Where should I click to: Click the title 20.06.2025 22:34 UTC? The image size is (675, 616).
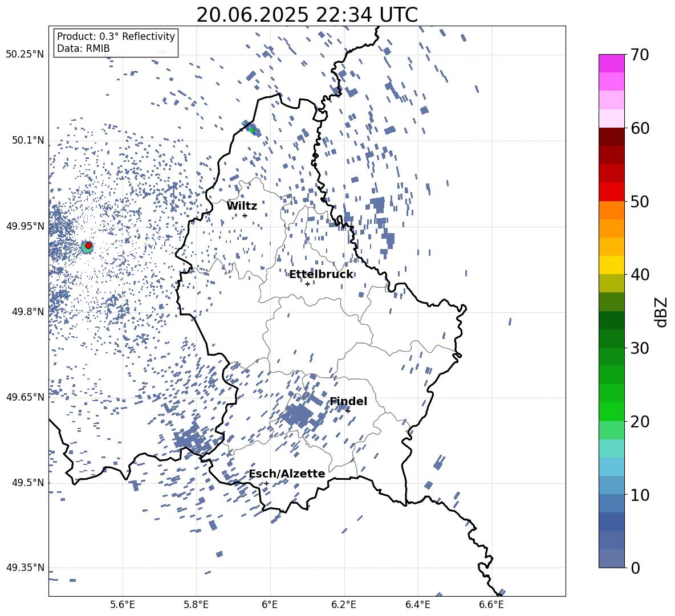point(307,15)
